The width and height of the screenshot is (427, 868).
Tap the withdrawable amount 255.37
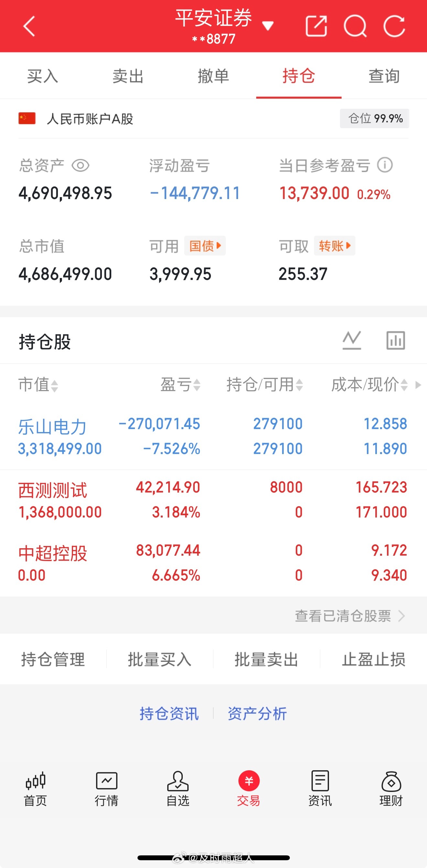pyautogui.click(x=303, y=274)
